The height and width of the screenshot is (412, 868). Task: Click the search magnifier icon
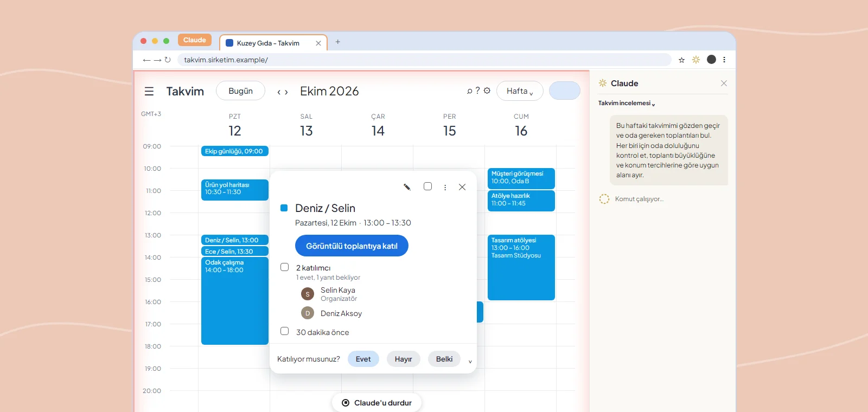coord(470,91)
